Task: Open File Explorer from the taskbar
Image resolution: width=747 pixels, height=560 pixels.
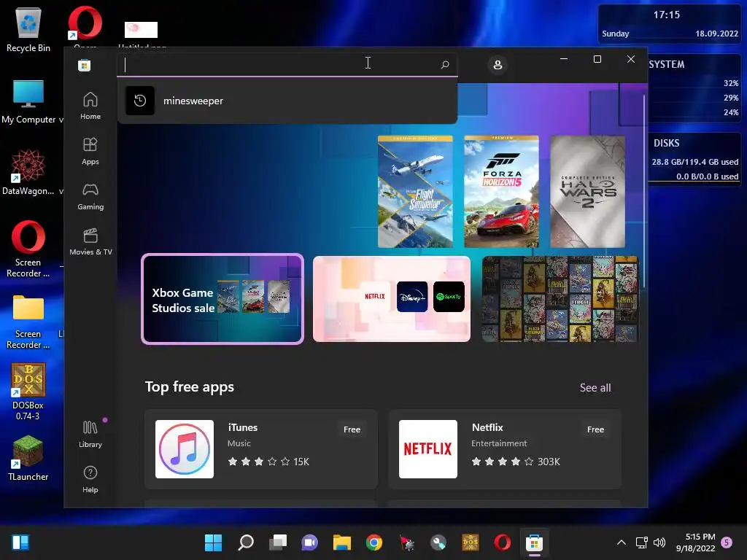Action: click(342, 542)
